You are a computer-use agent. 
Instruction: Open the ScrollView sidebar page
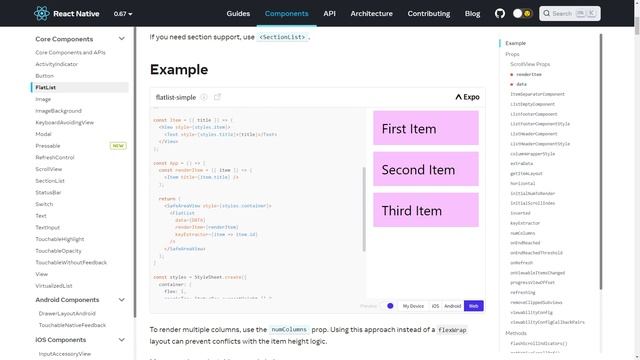tap(49, 169)
